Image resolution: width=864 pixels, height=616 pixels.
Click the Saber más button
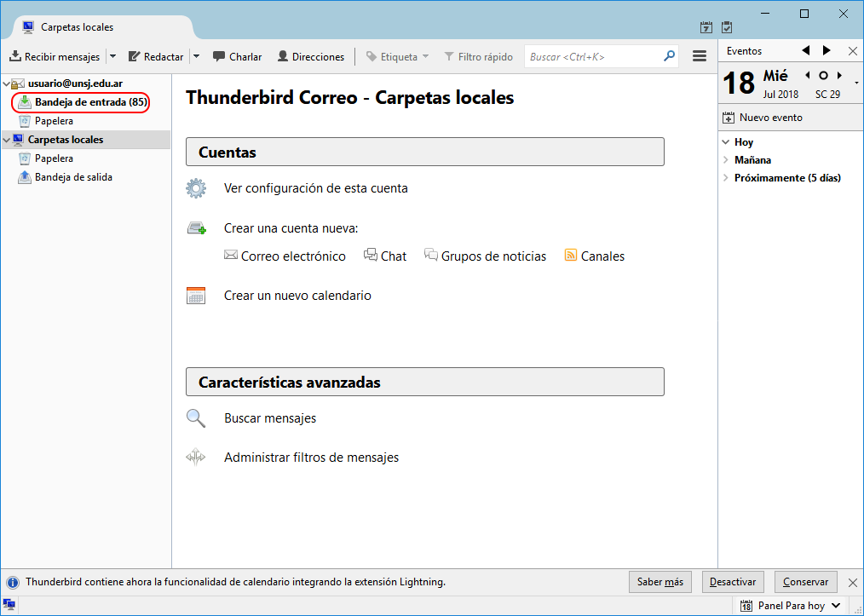660,582
